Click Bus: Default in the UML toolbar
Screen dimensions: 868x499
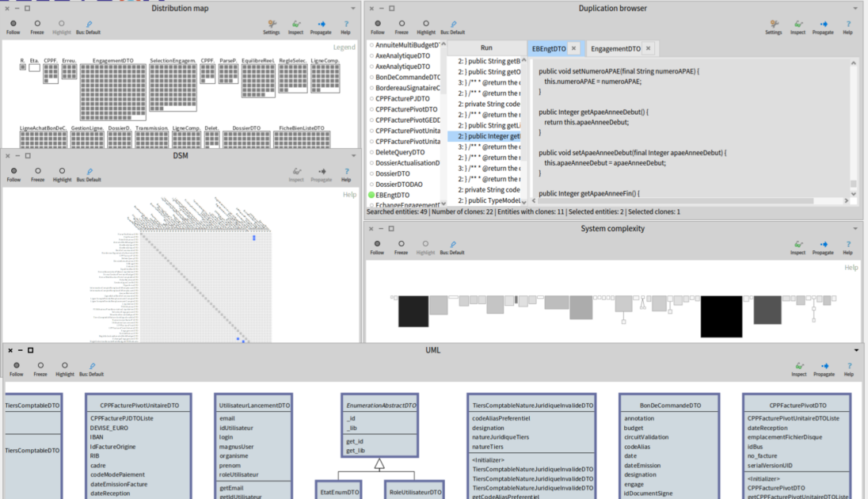(x=91, y=369)
